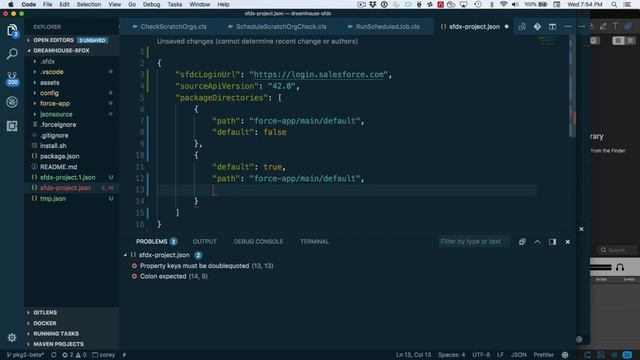The height and width of the screenshot is (360, 640).
Task: Click the volume icon in macOS menu bar
Action: (516, 4)
